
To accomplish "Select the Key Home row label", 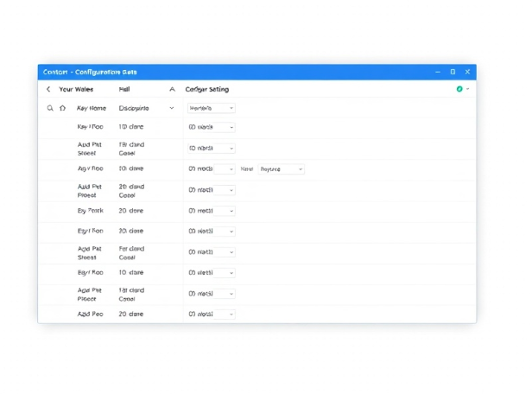I will pos(92,108).
